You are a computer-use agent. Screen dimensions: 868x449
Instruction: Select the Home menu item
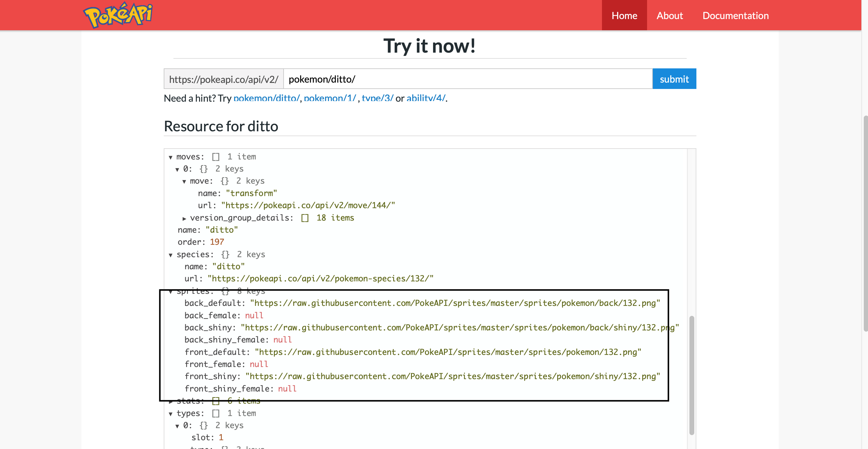point(624,15)
